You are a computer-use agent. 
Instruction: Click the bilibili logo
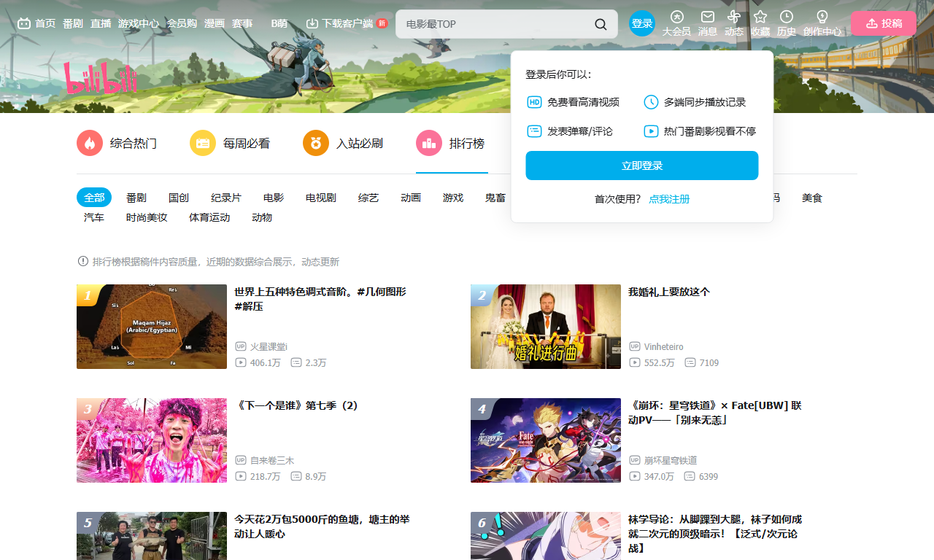pyautogui.click(x=101, y=79)
